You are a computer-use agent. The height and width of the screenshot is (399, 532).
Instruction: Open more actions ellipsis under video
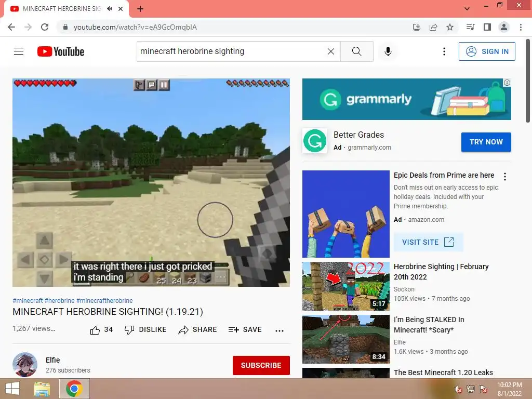[x=279, y=330]
